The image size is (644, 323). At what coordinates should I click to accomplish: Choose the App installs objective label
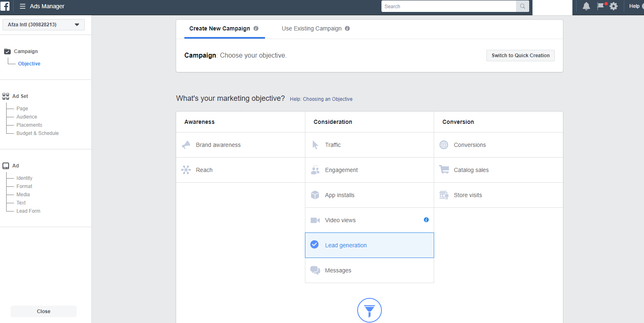[x=339, y=195]
